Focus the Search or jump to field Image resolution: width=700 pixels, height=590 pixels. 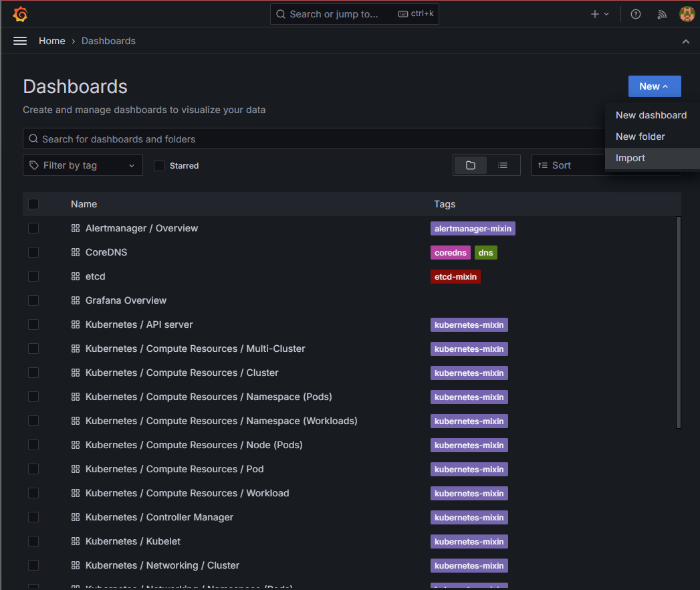(x=354, y=14)
